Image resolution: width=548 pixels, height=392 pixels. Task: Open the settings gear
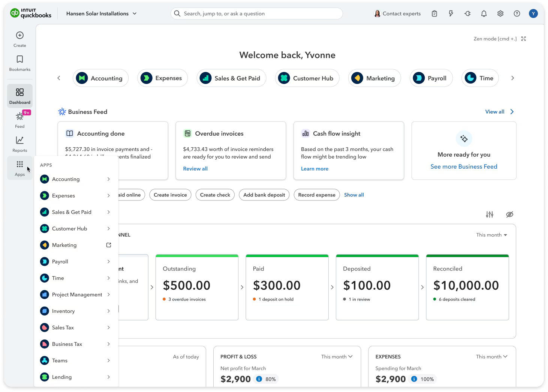(500, 13)
